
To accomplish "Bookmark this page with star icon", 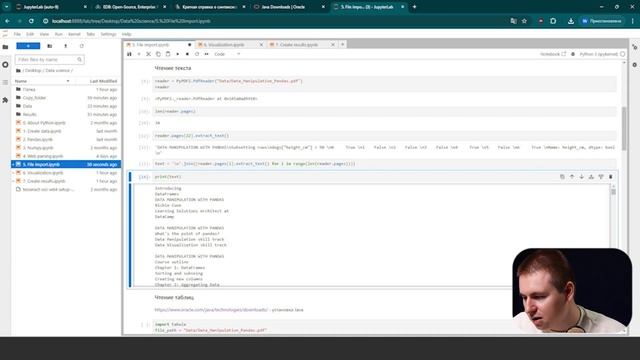I will pyautogui.click(x=524, y=21).
